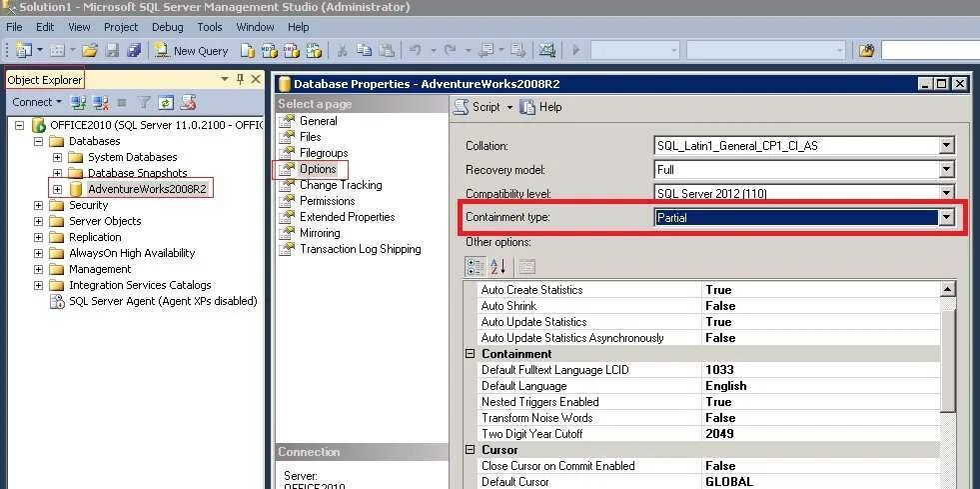Screen dimensions: 980x489
Task: Expand the Security folder node
Action: [39, 205]
